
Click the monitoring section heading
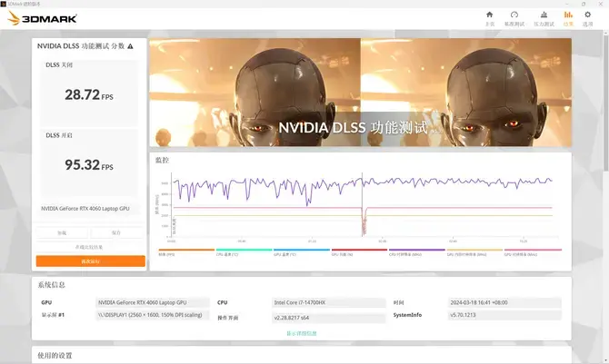(162, 160)
